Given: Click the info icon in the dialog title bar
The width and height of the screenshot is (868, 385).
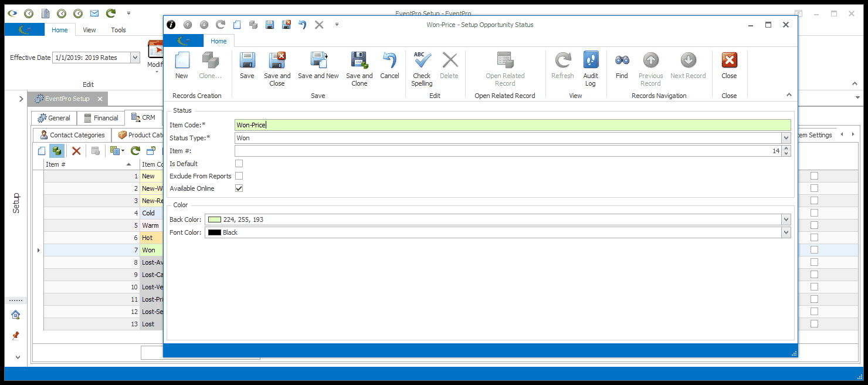Looking at the screenshot, I should [171, 25].
